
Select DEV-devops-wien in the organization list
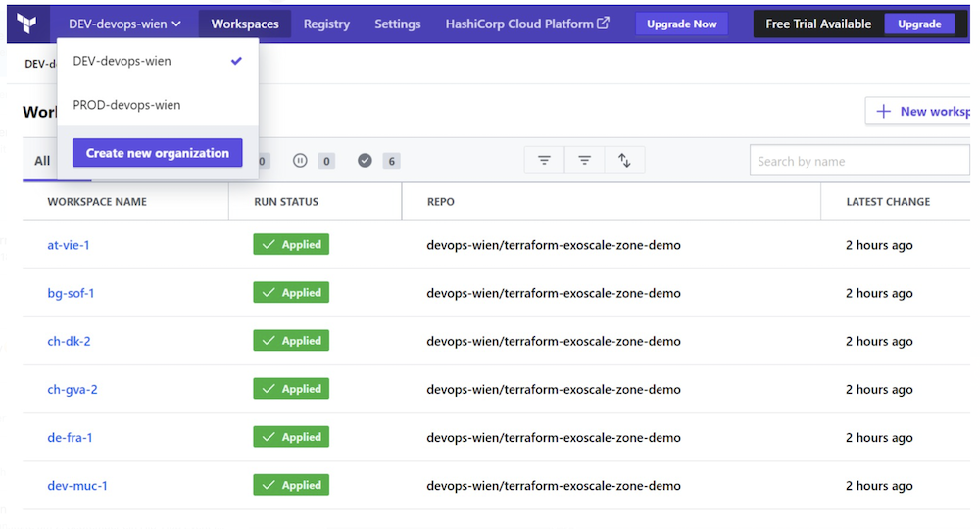pos(158,61)
